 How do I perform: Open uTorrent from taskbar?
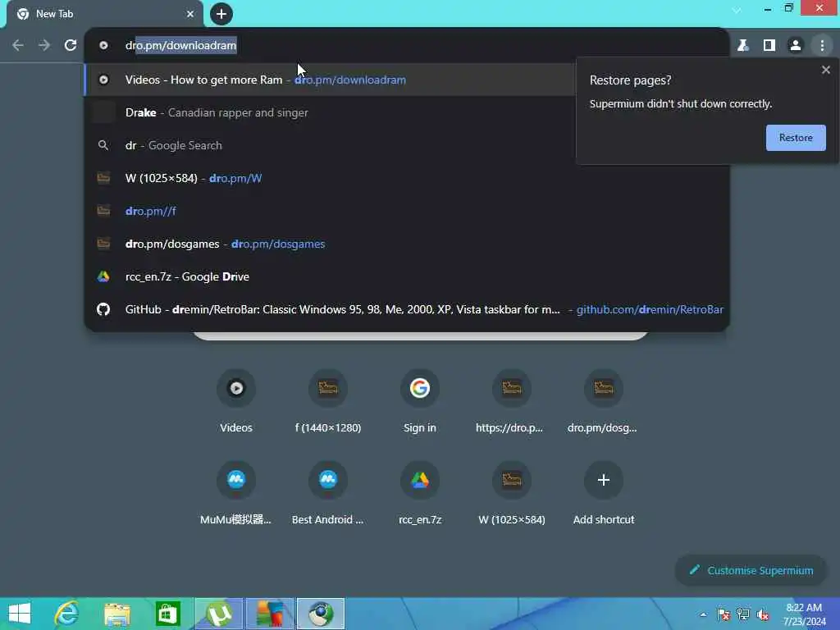coord(218,614)
